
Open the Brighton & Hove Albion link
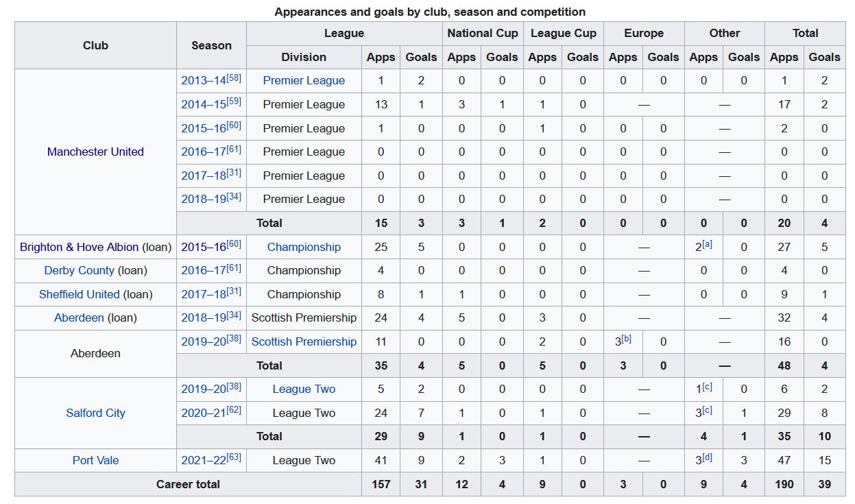click(79, 247)
